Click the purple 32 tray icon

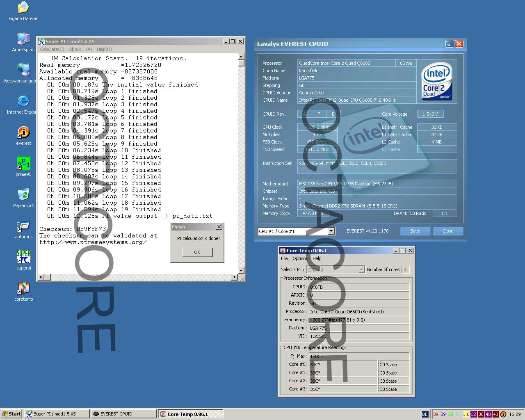click(x=473, y=414)
